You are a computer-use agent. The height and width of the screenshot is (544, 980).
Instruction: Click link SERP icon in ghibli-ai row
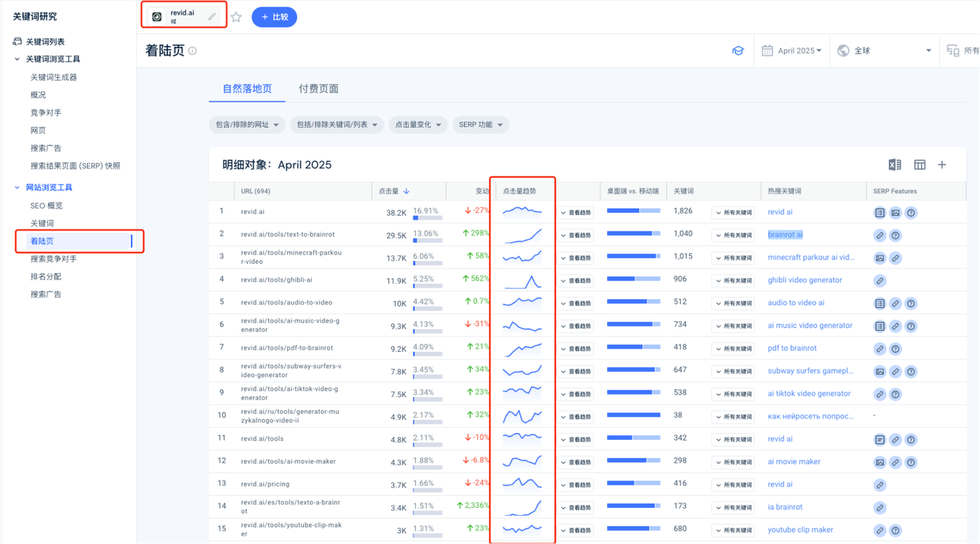(x=880, y=281)
